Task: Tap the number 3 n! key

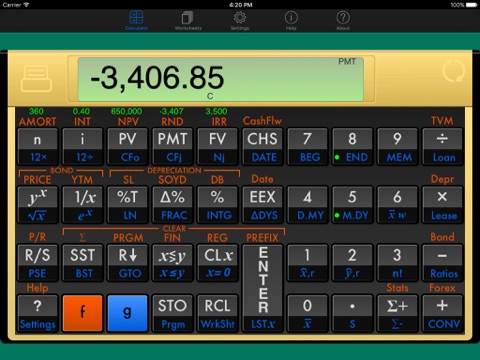Action: coord(397,263)
